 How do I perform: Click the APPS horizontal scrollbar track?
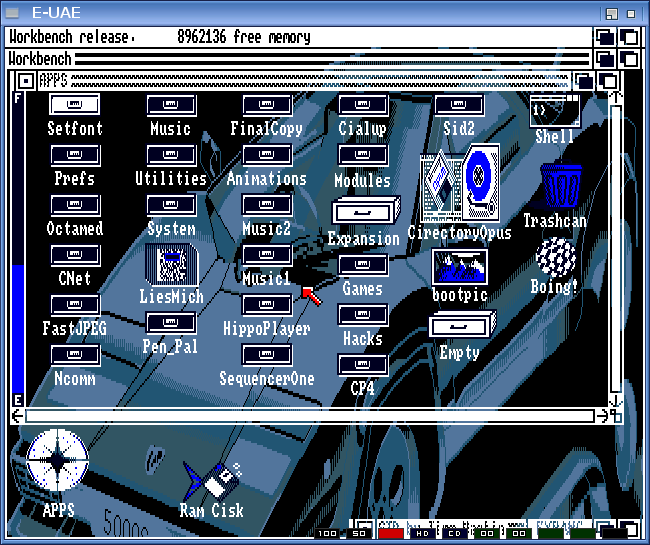310,416
